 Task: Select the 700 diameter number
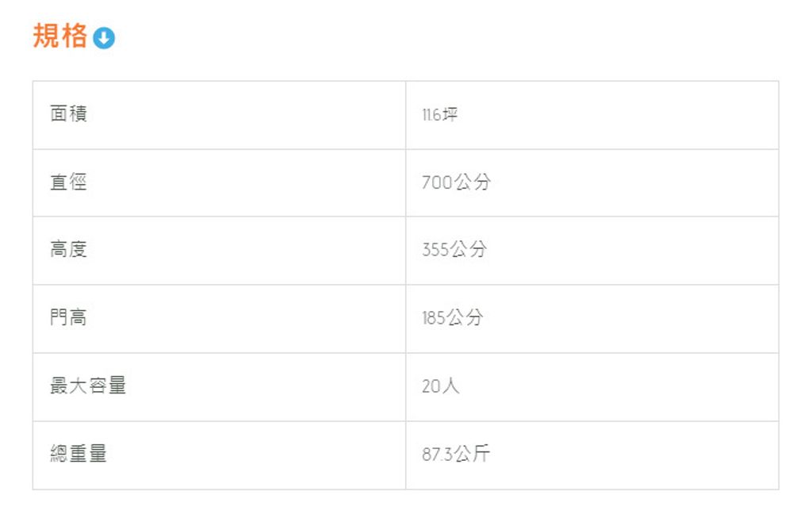coord(437,182)
